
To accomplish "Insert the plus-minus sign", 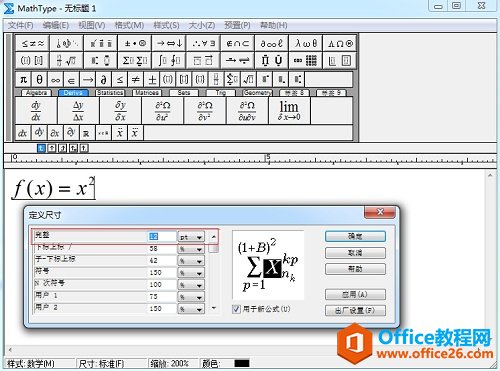I will click(x=152, y=80).
